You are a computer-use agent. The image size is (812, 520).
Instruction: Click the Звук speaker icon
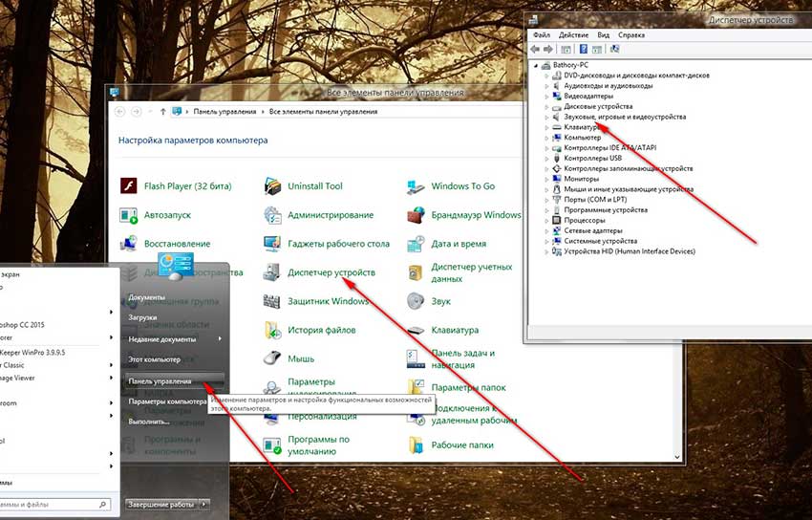pos(416,301)
